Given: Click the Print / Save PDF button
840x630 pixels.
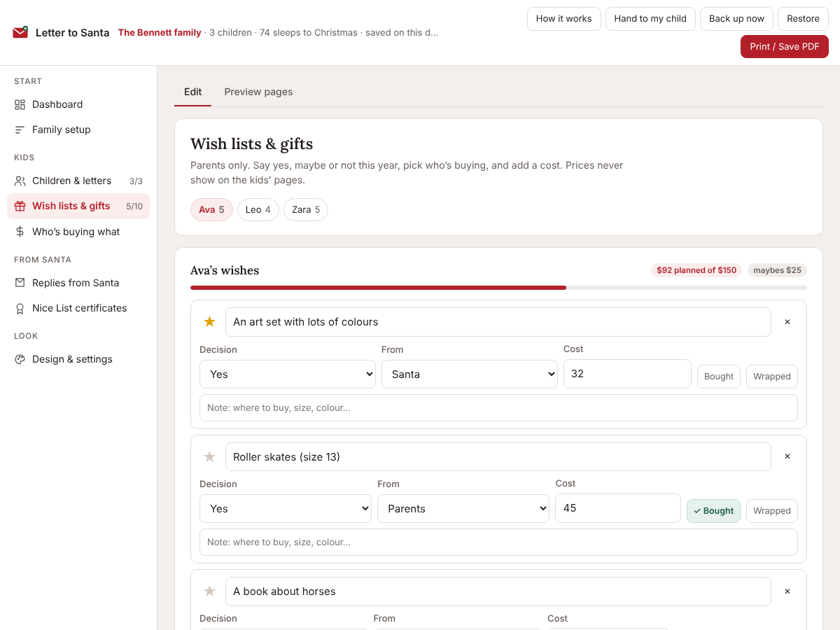Looking at the screenshot, I should (x=785, y=47).
